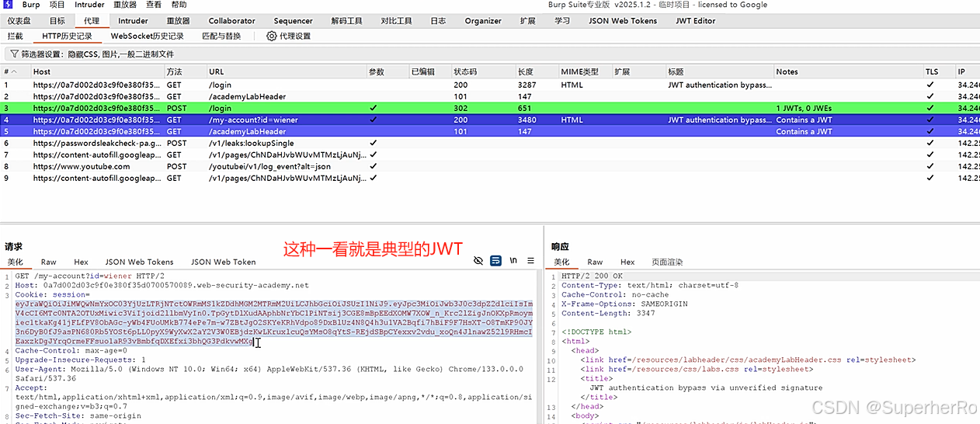Viewport: 980px width, 424px height.
Task: Sort by the TLS column header
Action: point(939,71)
